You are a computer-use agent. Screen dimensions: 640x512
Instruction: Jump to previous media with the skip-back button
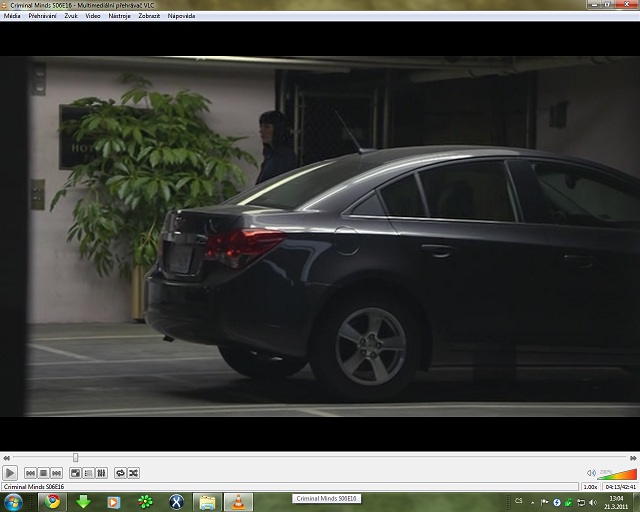[30, 473]
